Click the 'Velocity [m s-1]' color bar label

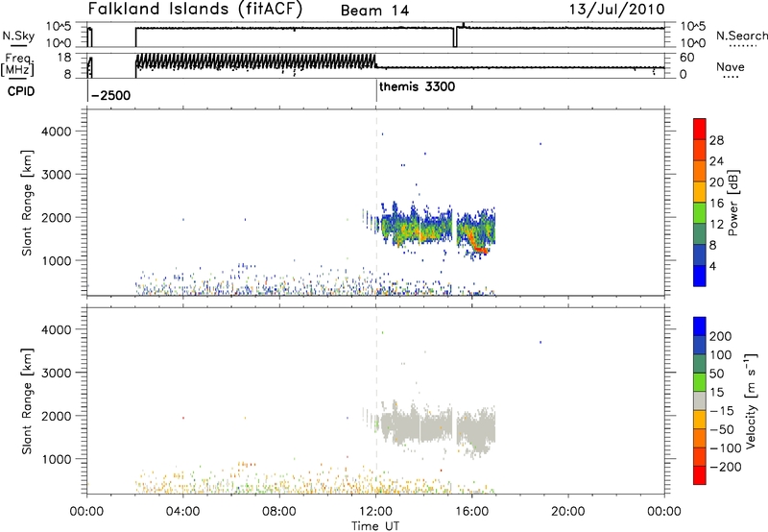(751, 400)
